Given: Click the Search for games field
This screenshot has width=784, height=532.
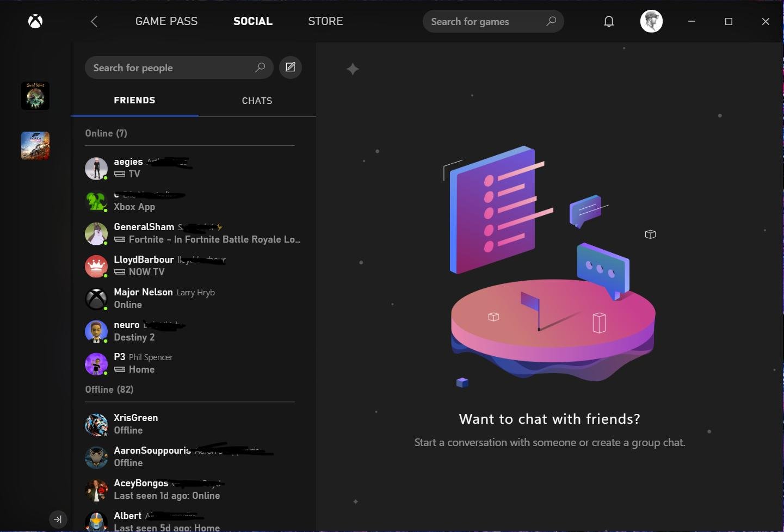Looking at the screenshot, I should click(x=493, y=21).
